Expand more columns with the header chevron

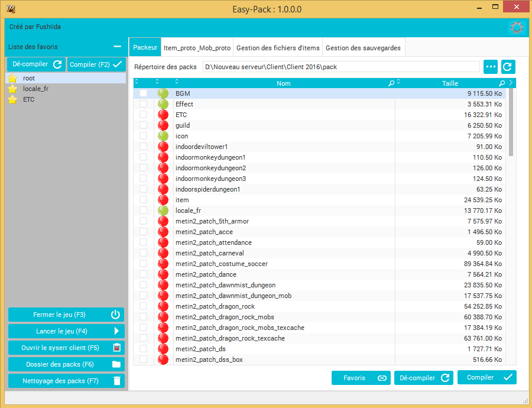click(x=511, y=82)
